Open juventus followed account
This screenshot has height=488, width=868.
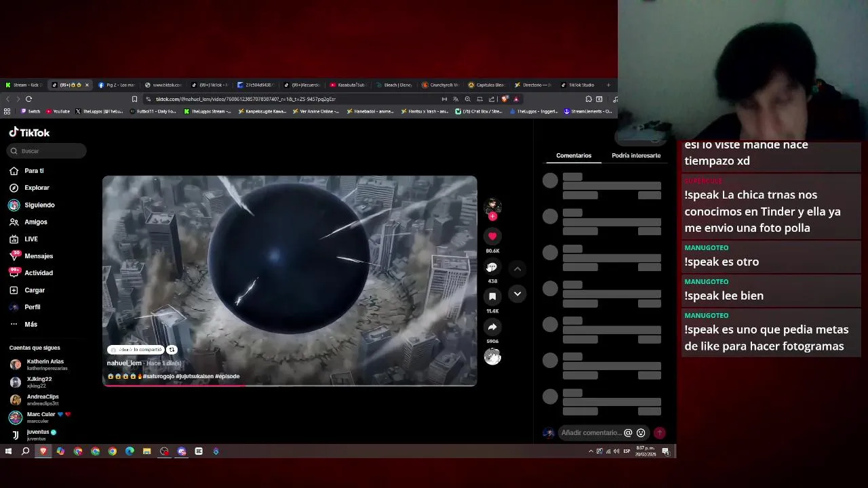(34, 434)
